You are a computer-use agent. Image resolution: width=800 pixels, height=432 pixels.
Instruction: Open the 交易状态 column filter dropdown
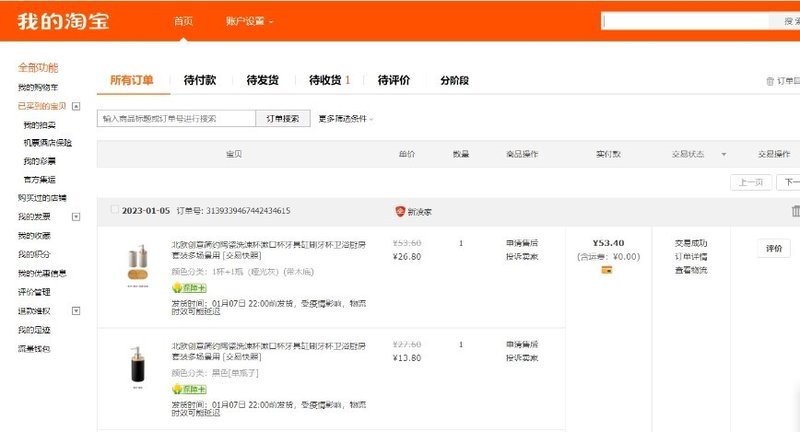[723, 155]
